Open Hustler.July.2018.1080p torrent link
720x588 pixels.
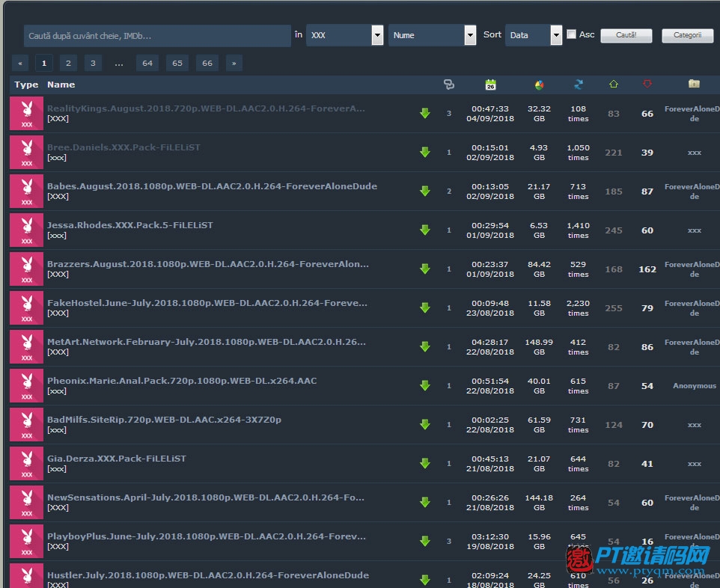click(x=208, y=575)
